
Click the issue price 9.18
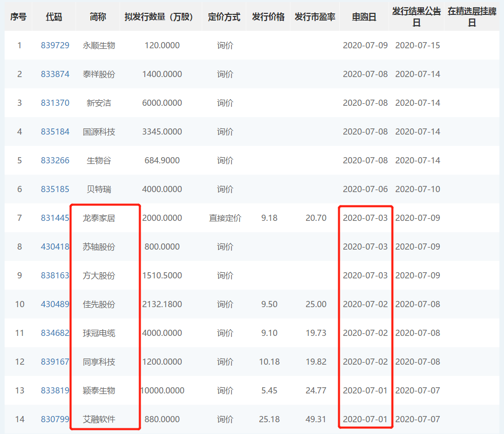[x=269, y=218]
